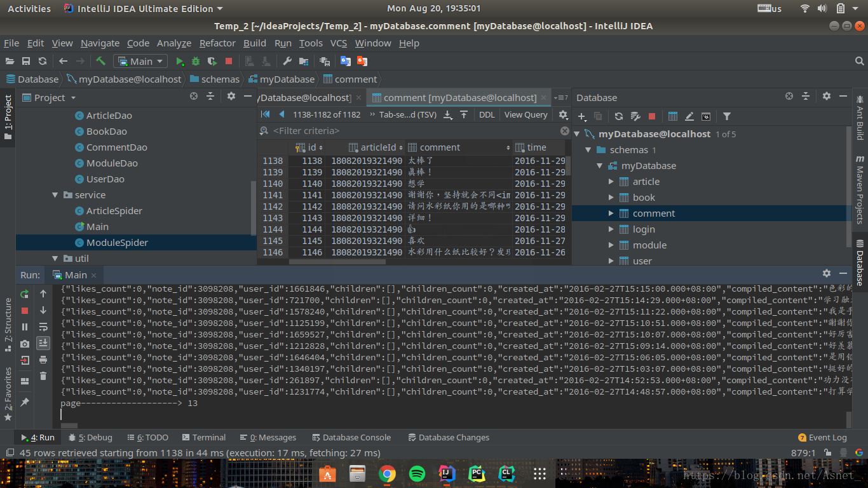The image size is (868, 488).
Task: Click the Run console horizontal scrollbar thumb
Action: coord(69,426)
